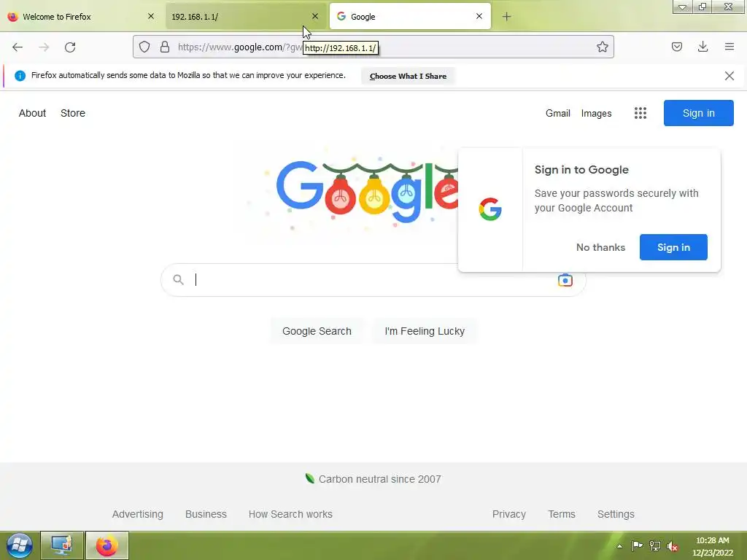Image resolution: width=747 pixels, height=560 pixels.
Task: Search by image using camera icon
Action: tap(565, 280)
